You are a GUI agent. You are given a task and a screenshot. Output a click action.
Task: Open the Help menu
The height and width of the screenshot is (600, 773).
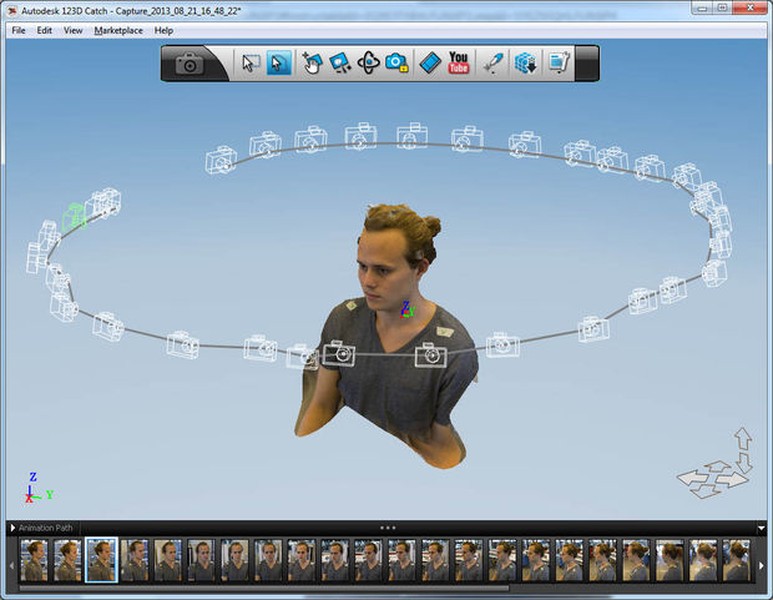164,31
